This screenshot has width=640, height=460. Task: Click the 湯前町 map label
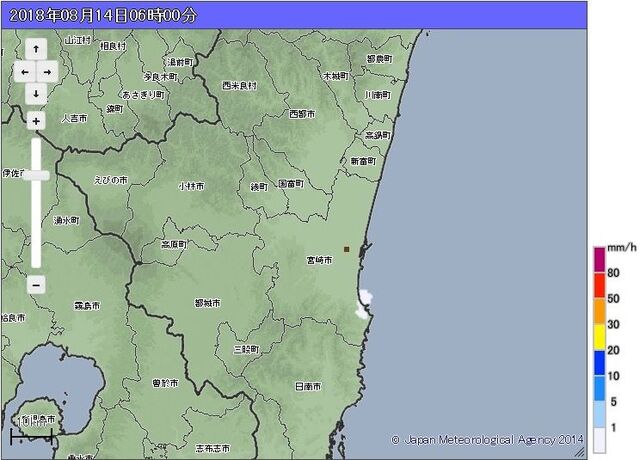pyautogui.click(x=180, y=62)
